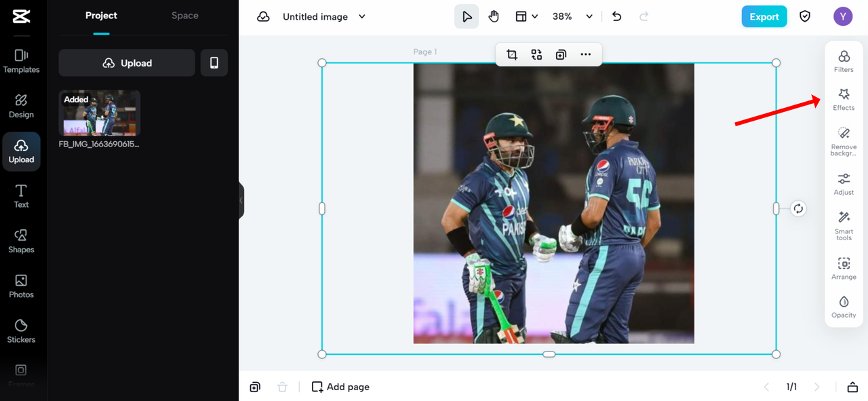Click the 1/1 page counter

tap(791, 387)
